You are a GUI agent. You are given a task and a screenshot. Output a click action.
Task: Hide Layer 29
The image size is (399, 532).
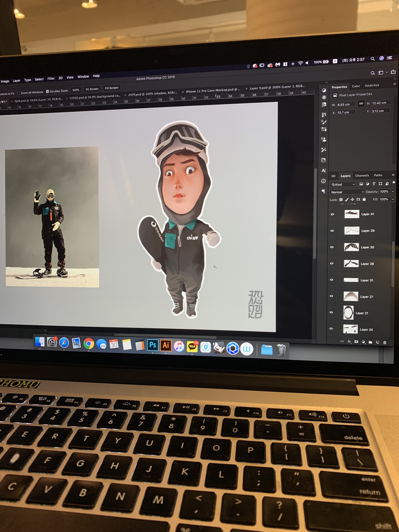point(332,231)
